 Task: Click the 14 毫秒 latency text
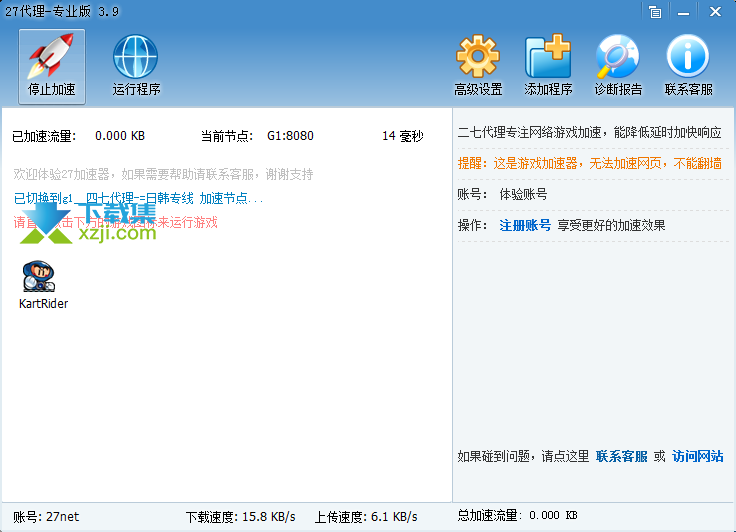(x=403, y=136)
